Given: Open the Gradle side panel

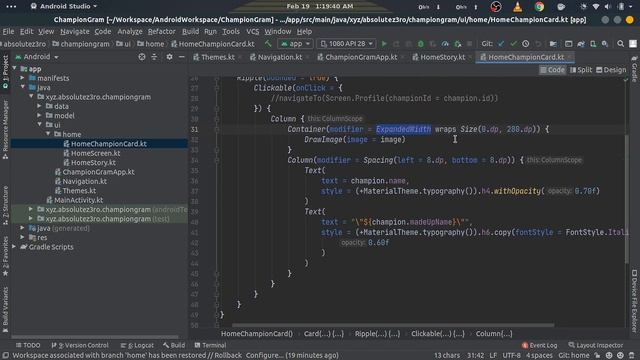Looking at the screenshot, I should 634,69.
